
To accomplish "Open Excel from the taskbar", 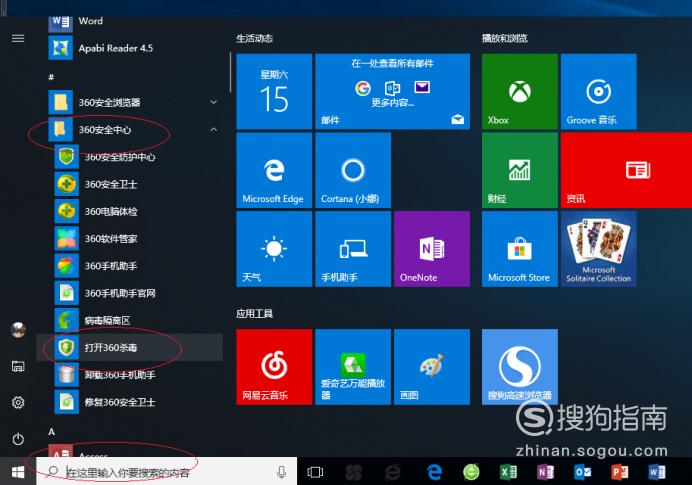I will tap(508, 472).
